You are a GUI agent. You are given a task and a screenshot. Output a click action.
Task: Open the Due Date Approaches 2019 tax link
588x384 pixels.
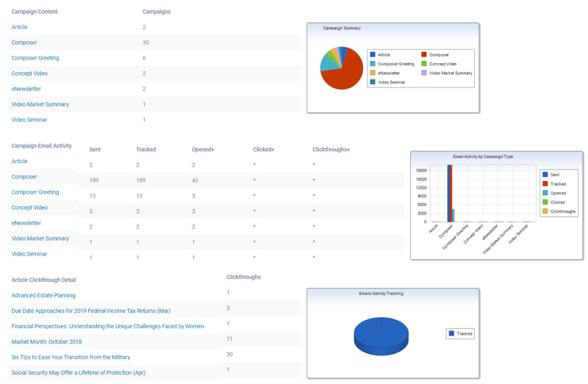tap(90, 311)
